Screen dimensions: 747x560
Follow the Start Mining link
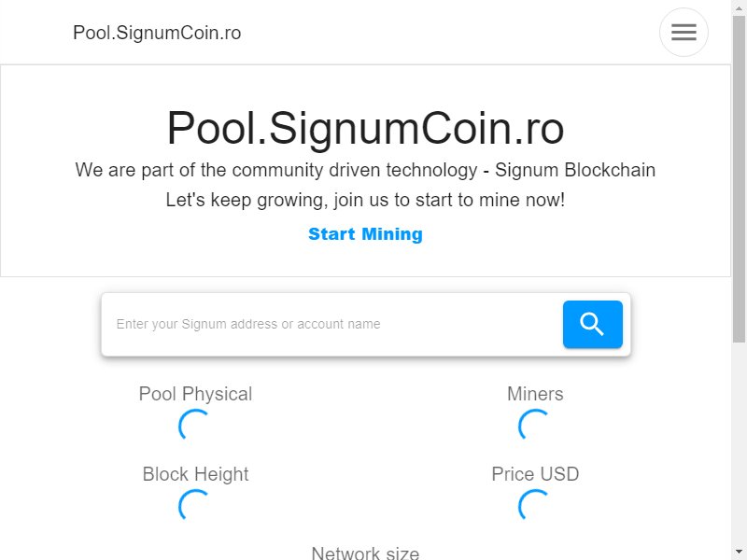(365, 234)
